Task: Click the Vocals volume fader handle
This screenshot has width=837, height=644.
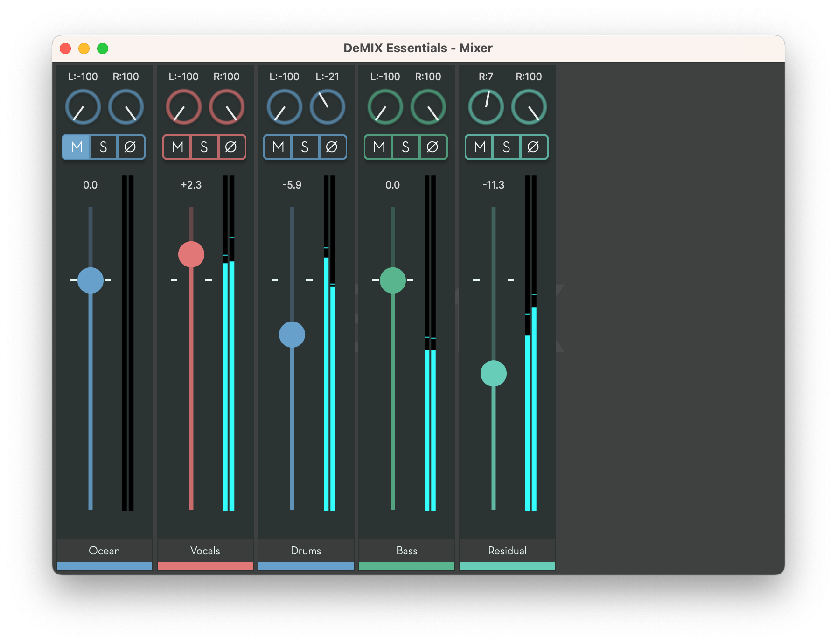Action: (191, 254)
